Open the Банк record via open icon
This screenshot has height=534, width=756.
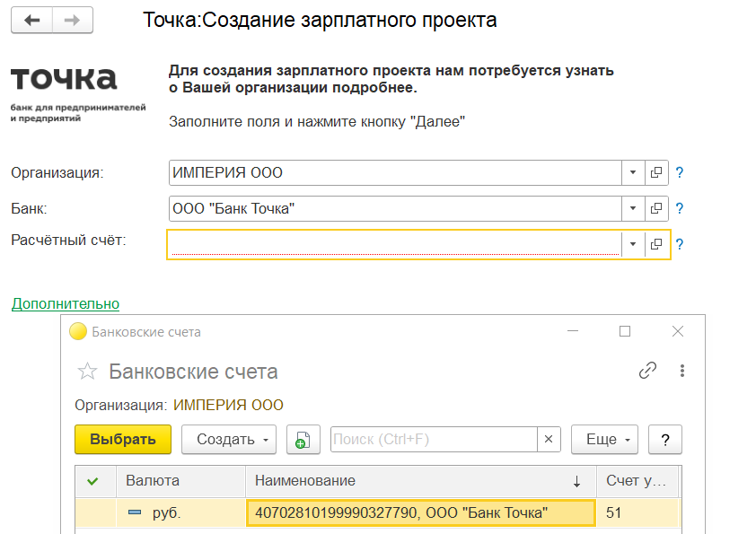point(656,208)
